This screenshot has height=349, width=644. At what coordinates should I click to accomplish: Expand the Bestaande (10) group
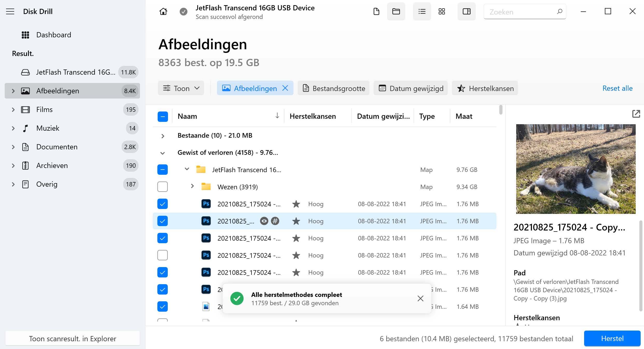point(163,136)
